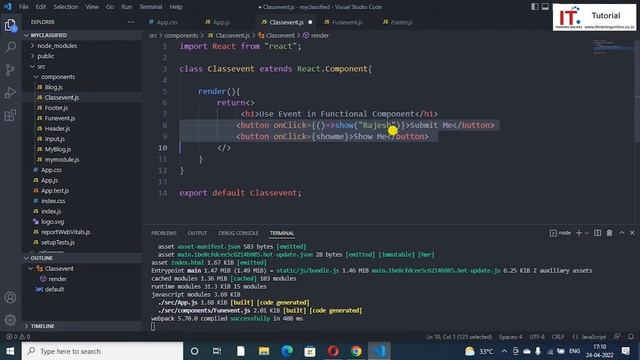
Task: Open the Search view in activity bar
Action: pos(10,47)
